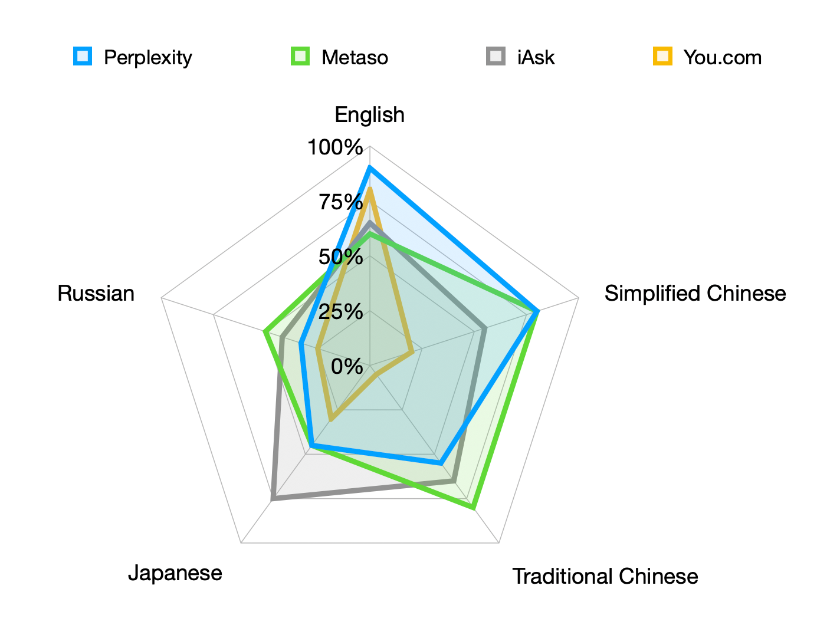840x625 pixels.
Task: Select the You.com legend label
Action: [722, 58]
